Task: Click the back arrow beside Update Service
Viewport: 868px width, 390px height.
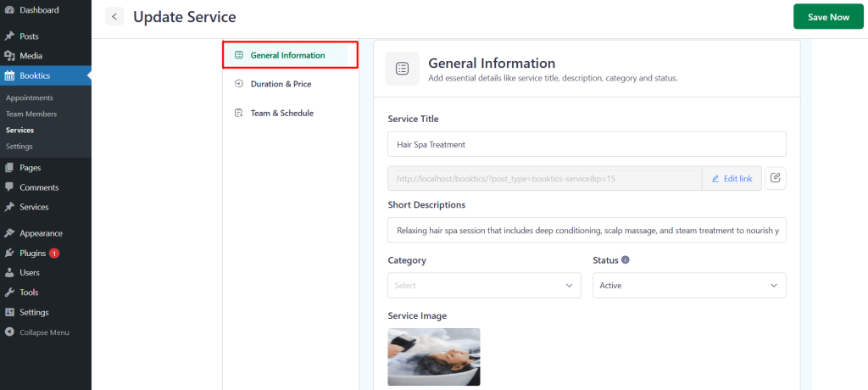Action: [114, 17]
